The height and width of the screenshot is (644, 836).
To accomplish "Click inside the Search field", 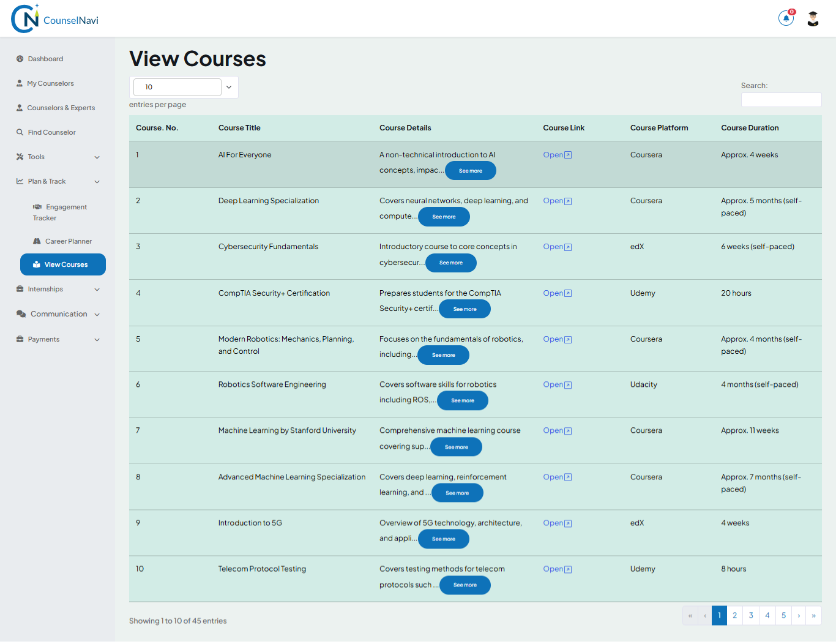I will click(781, 99).
